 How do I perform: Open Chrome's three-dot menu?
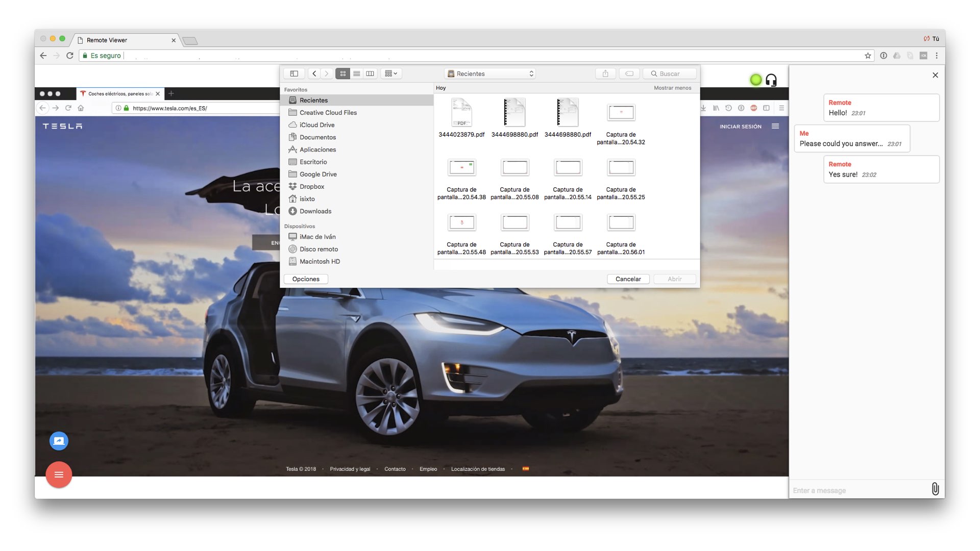pos(937,56)
